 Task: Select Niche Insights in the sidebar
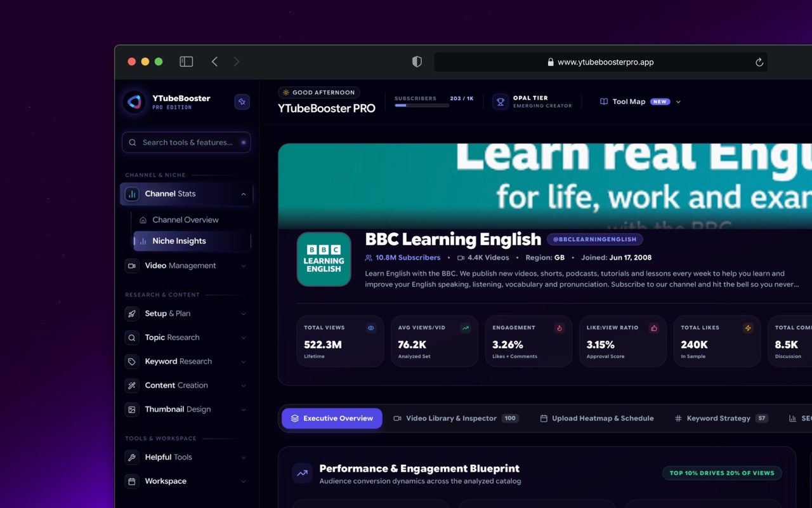click(x=192, y=241)
